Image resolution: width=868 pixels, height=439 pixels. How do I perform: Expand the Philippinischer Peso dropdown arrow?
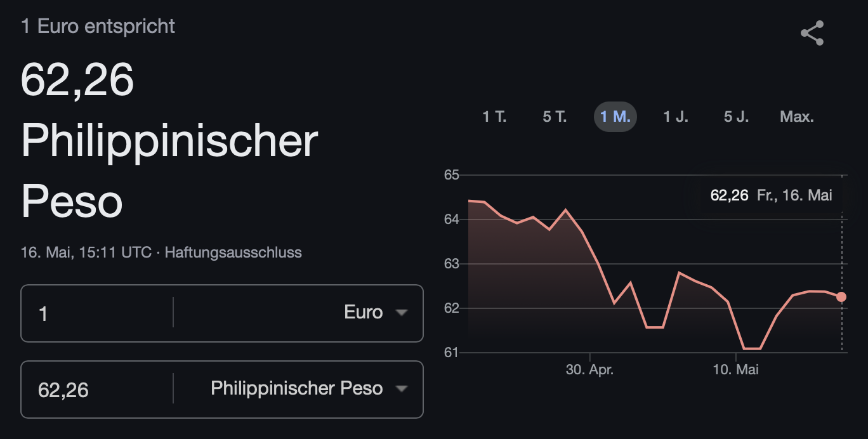401,389
